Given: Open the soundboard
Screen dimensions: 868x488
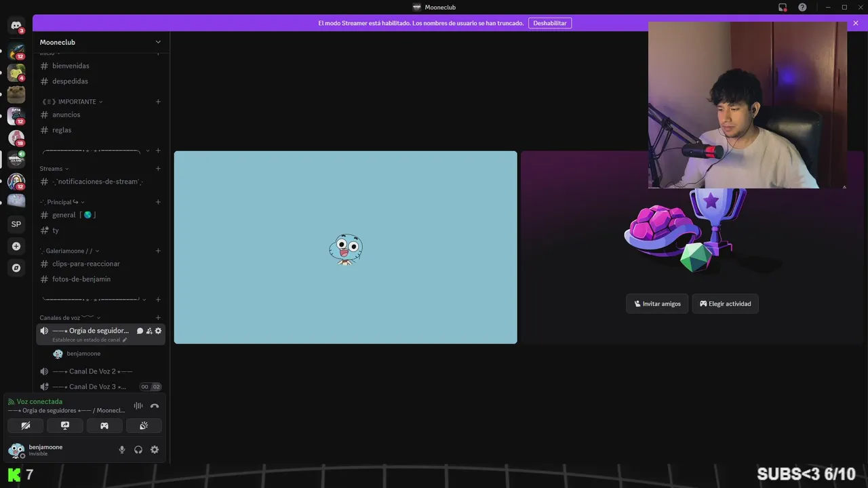Looking at the screenshot, I should coord(144,426).
